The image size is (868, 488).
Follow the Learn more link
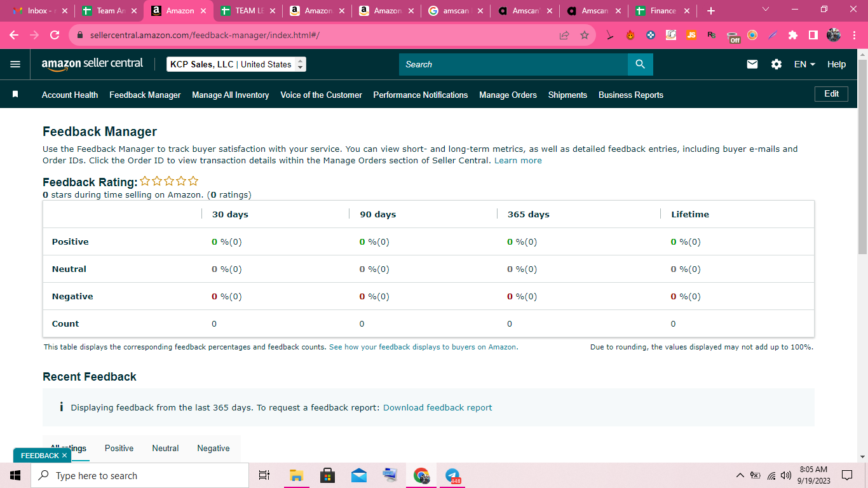click(518, 161)
